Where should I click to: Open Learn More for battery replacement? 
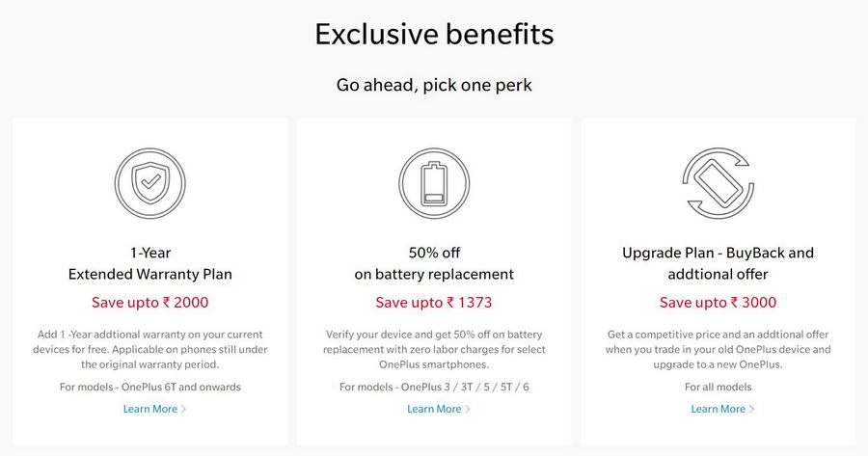pos(434,409)
